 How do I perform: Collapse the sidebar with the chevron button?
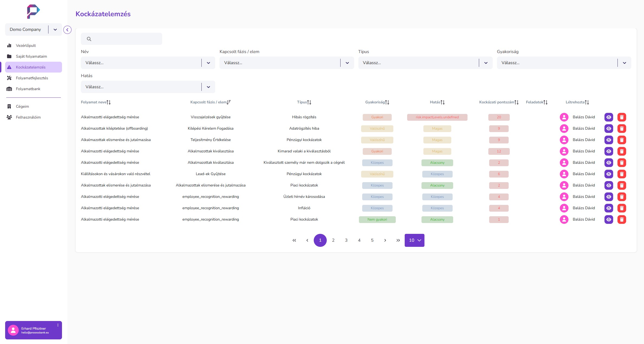(x=67, y=30)
